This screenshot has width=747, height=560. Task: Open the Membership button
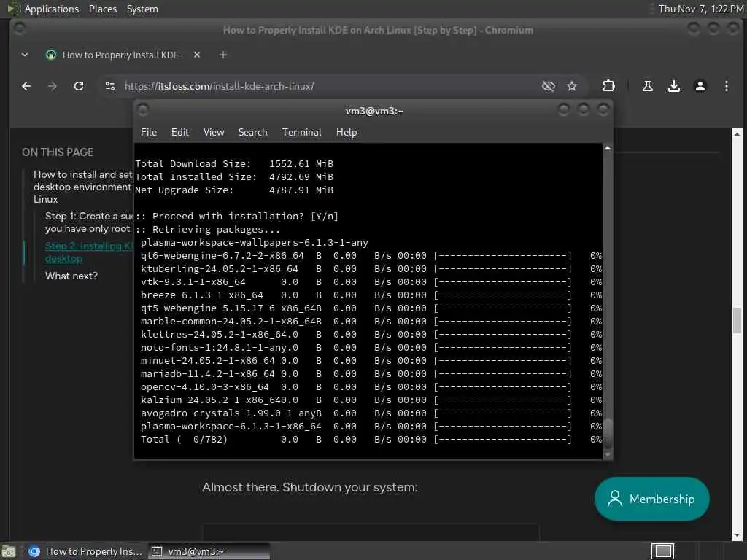(651, 499)
